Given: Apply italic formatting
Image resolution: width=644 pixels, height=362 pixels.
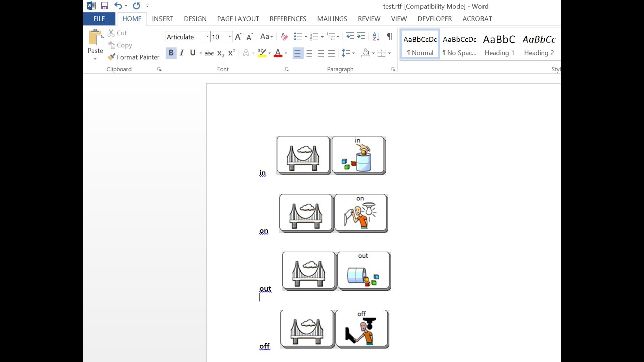Looking at the screenshot, I should 182,53.
